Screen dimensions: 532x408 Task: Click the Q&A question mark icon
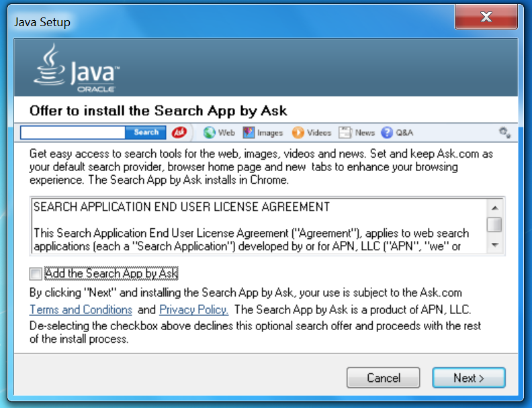tap(387, 133)
